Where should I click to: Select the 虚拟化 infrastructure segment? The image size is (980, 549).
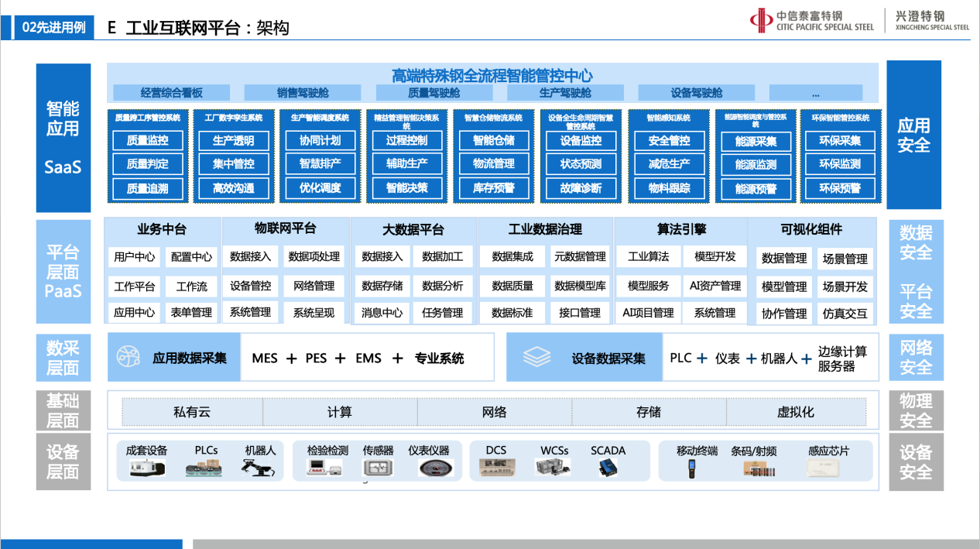tap(796, 412)
